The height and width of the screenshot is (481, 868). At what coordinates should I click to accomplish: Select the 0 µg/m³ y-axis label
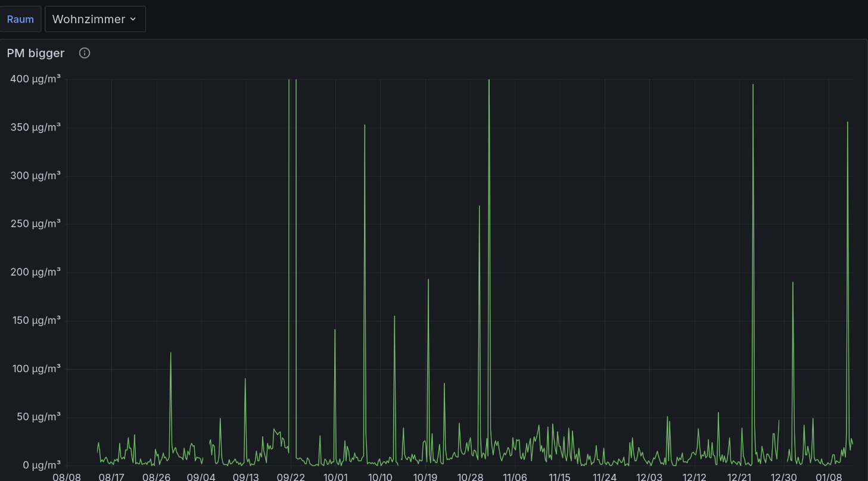click(41, 465)
